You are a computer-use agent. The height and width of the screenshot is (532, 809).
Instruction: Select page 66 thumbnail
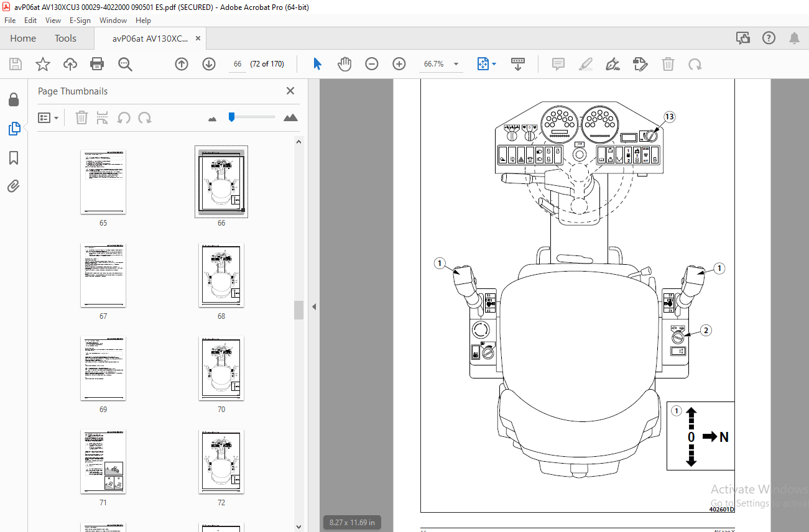(x=221, y=181)
